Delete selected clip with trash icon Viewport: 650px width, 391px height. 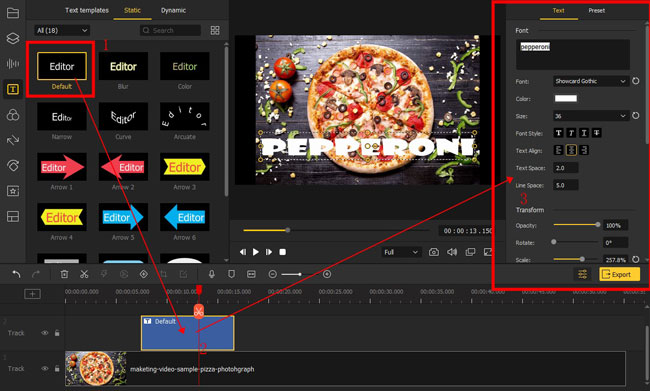(64, 274)
